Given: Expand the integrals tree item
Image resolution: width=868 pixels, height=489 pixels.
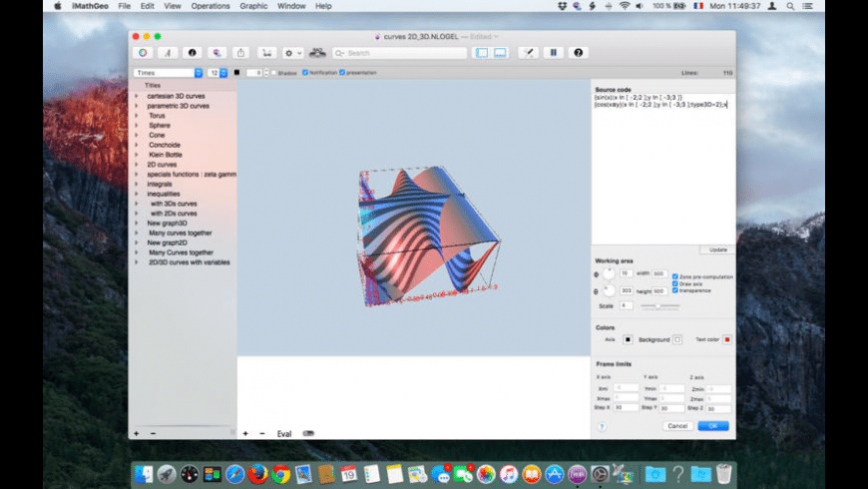Looking at the screenshot, I should [137, 184].
